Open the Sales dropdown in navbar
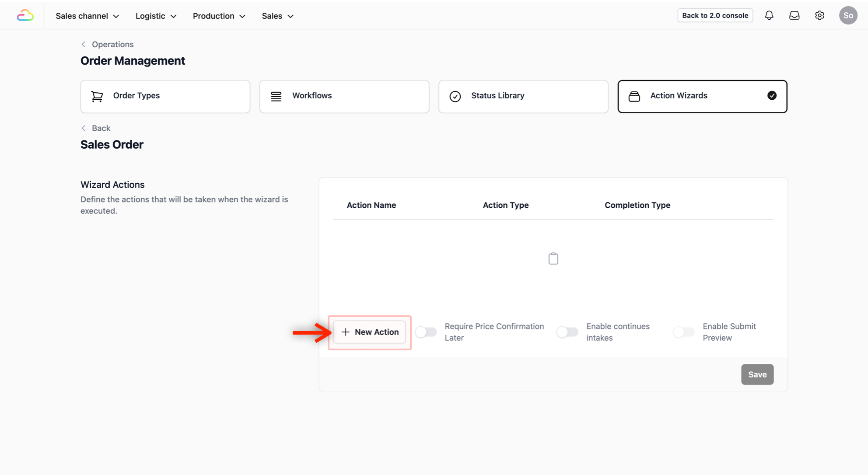 pos(277,16)
